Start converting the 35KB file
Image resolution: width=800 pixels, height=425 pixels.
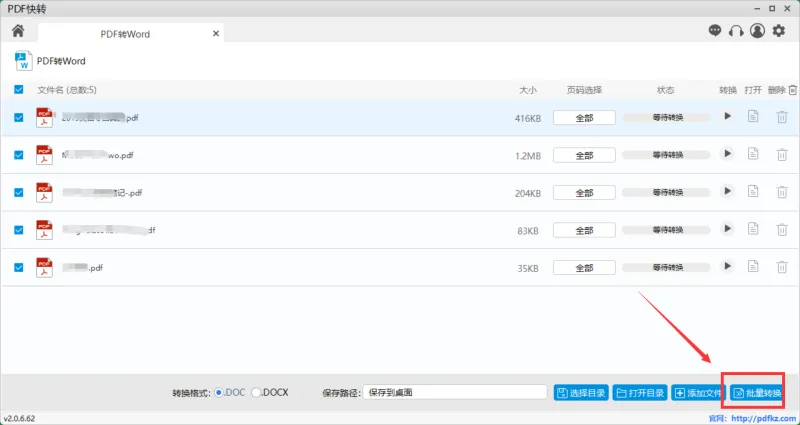[728, 266]
